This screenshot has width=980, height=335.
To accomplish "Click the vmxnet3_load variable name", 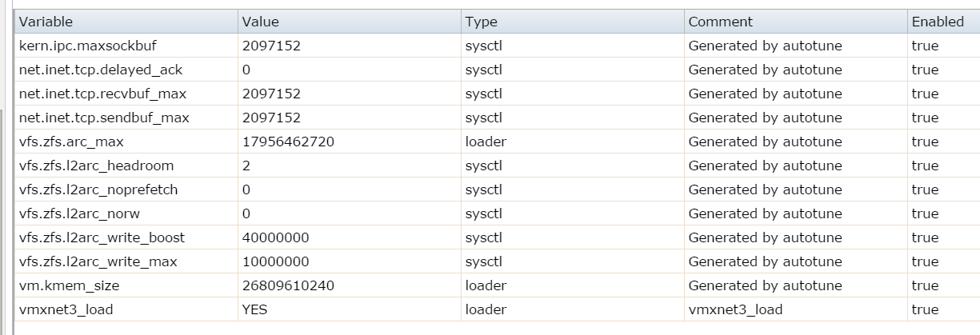I will (x=66, y=309).
